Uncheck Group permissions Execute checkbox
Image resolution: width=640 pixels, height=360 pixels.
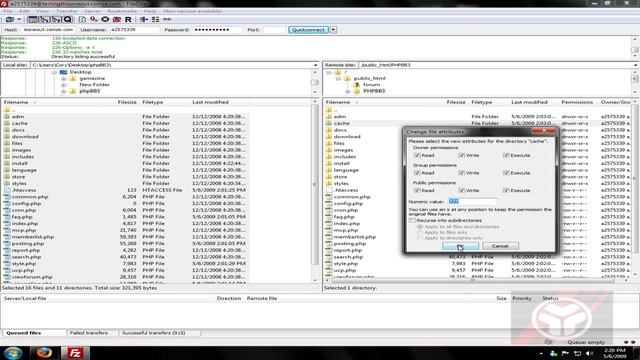[x=506, y=173]
